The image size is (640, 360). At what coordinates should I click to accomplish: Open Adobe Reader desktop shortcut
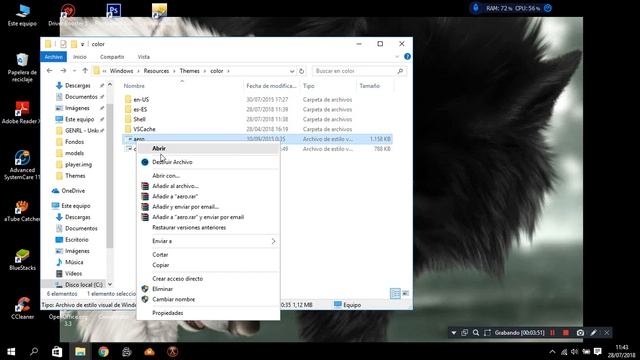coord(22,113)
